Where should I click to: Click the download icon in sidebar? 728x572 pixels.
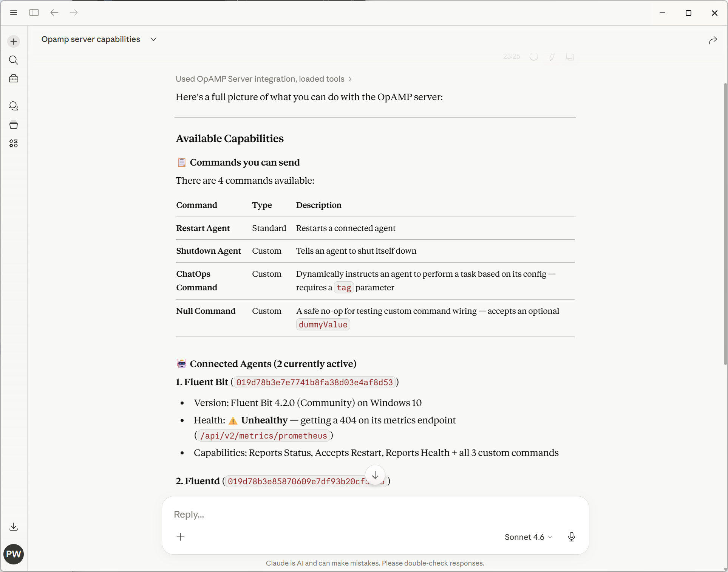pos(14,527)
